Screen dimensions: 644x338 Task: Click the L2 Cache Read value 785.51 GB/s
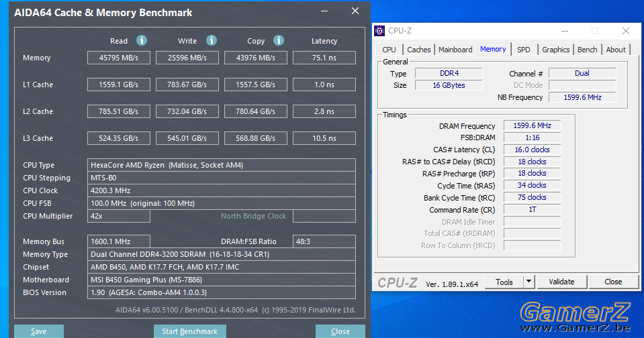point(119,111)
